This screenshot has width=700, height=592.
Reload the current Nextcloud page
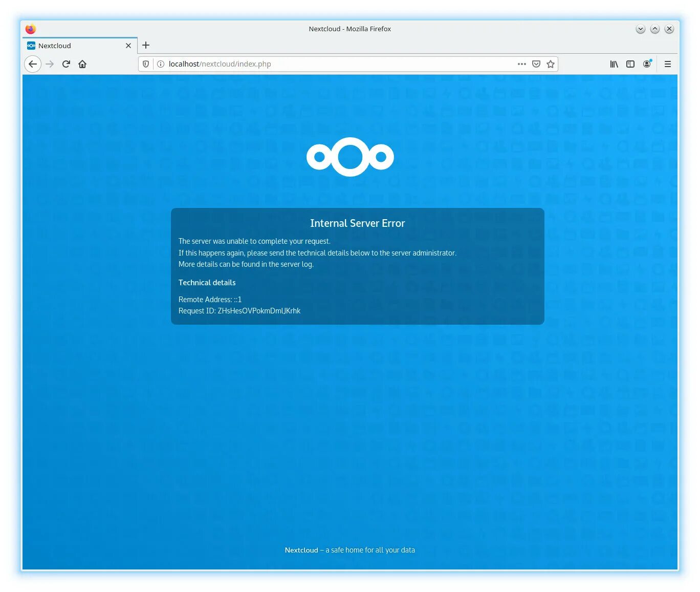66,64
